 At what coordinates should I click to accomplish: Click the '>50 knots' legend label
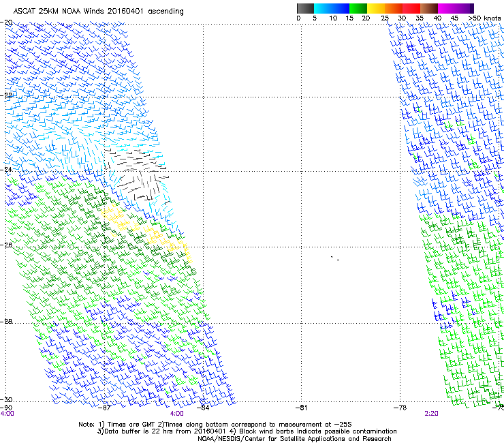coord(484,18)
